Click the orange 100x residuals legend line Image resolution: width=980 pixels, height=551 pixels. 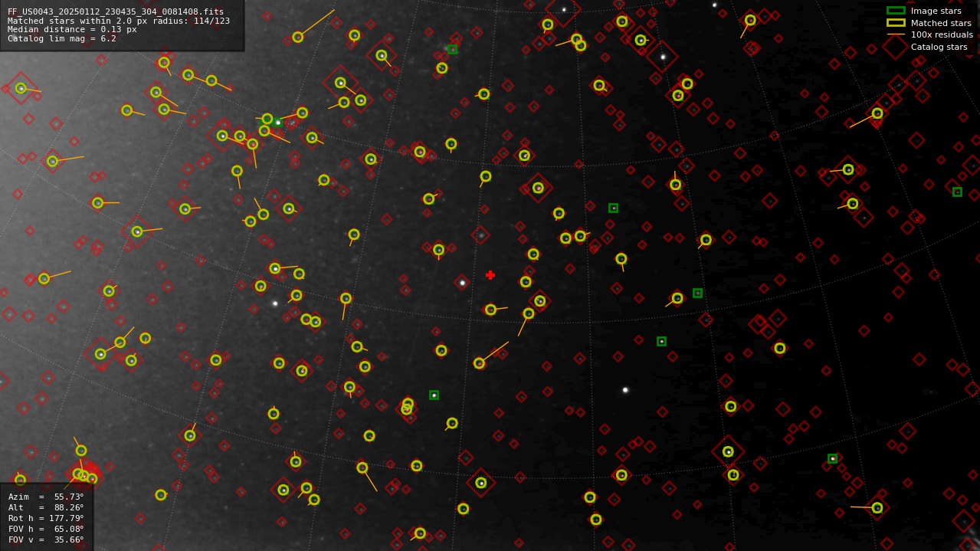pos(896,34)
